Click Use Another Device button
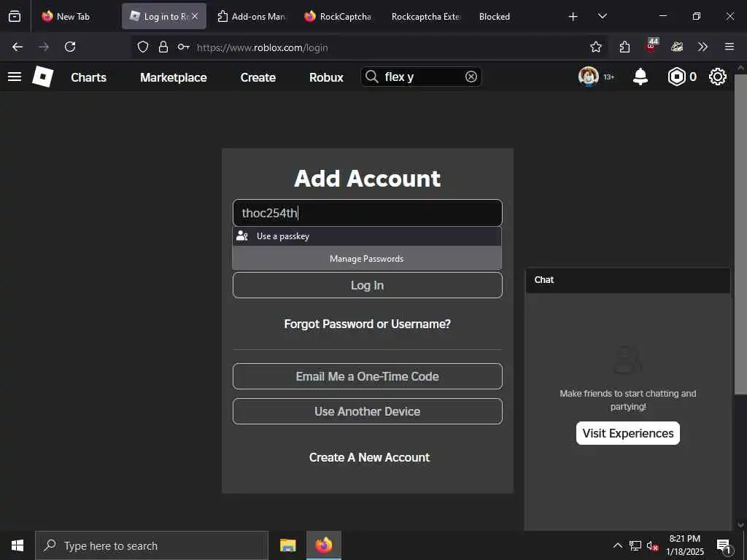The height and width of the screenshot is (560, 747). [368, 411]
